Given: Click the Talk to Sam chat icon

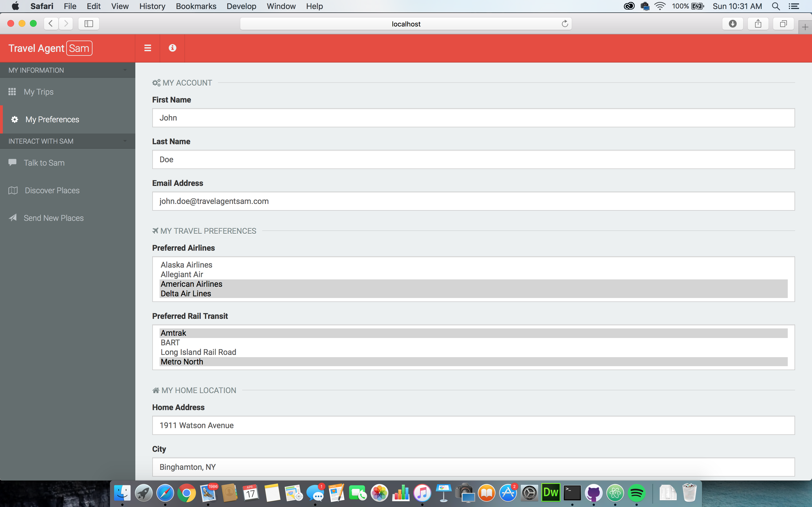Looking at the screenshot, I should click(x=12, y=163).
